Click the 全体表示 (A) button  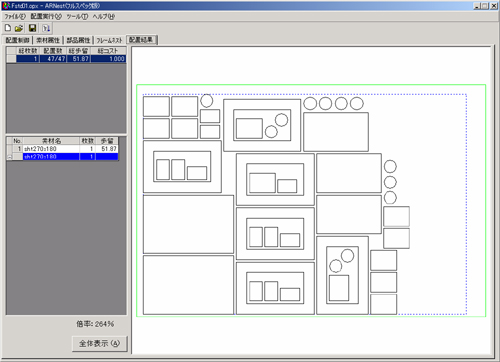click(99, 343)
